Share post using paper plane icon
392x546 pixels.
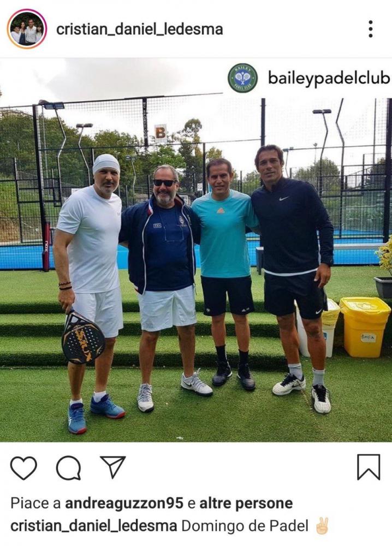pos(112,467)
